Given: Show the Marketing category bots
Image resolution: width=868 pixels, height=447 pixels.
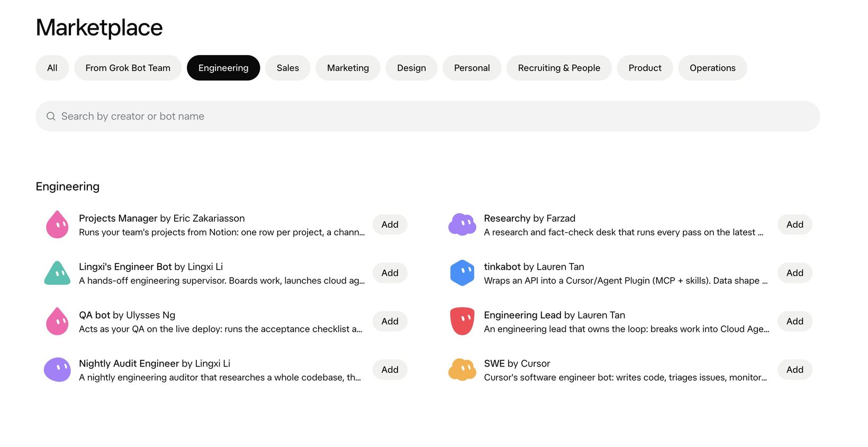Looking at the screenshot, I should coord(348,68).
